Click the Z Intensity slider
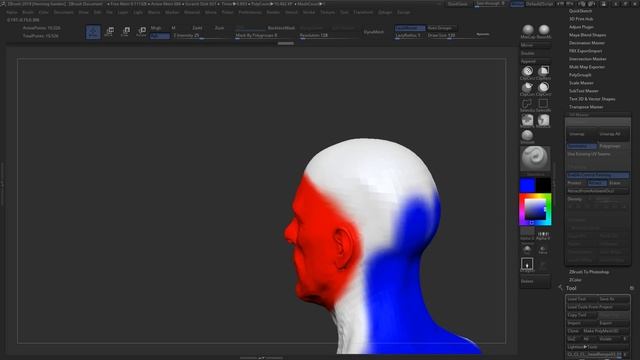This screenshot has width=640, height=360. click(201, 36)
